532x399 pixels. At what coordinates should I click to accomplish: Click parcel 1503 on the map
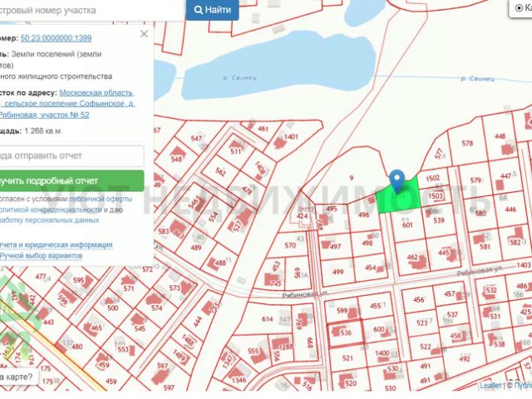point(436,196)
